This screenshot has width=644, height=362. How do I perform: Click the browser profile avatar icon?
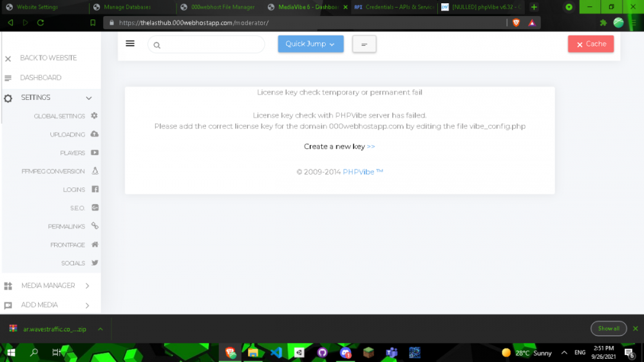[618, 23]
